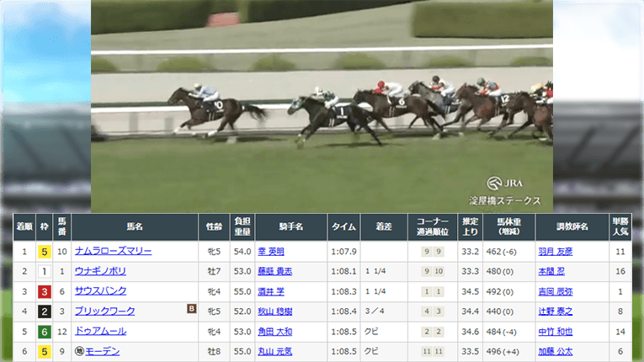Click the winning time 1:07.9
Screen dimensions: 644x362
tap(343, 252)
